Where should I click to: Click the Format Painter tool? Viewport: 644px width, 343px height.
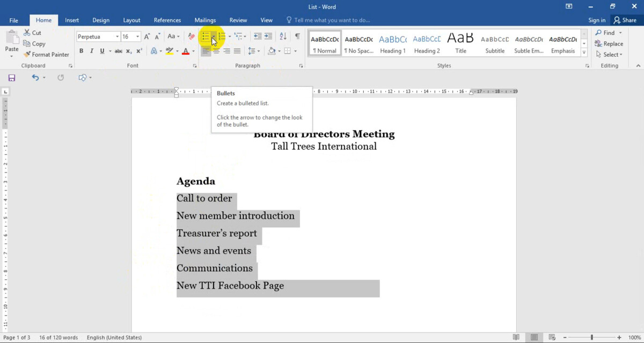point(46,54)
